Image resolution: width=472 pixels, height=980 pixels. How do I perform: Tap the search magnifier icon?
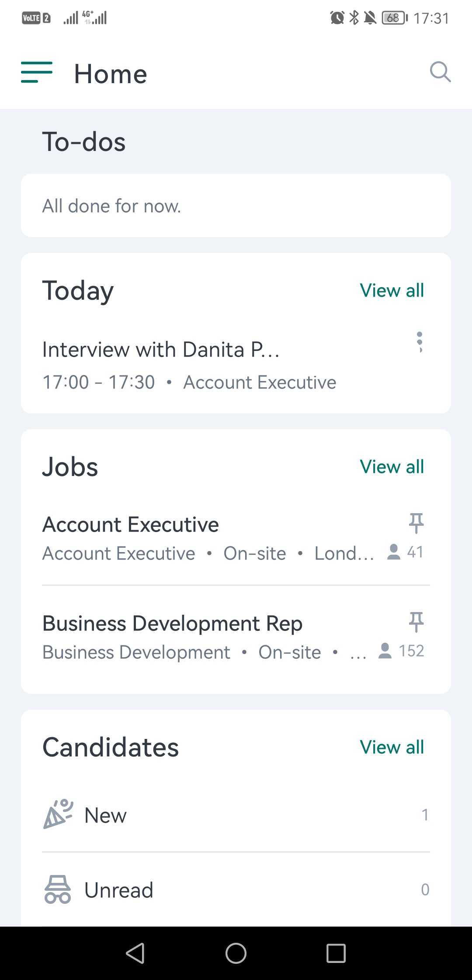coord(440,72)
